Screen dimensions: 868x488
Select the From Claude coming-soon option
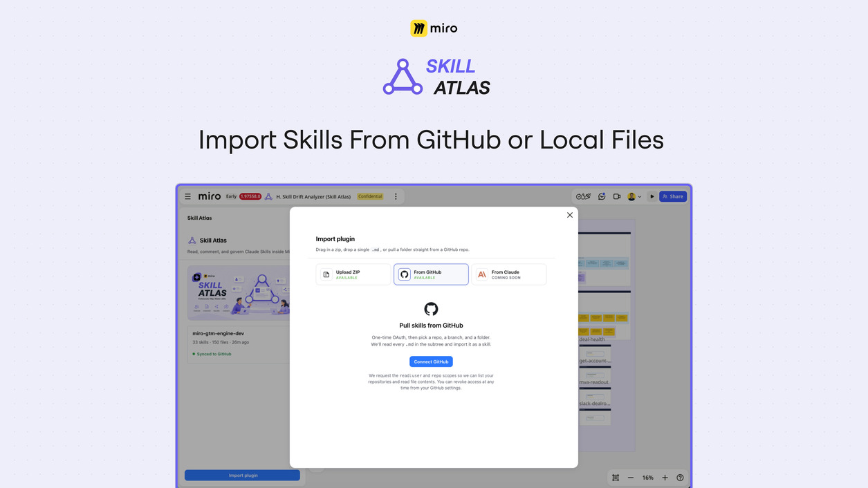pos(509,274)
